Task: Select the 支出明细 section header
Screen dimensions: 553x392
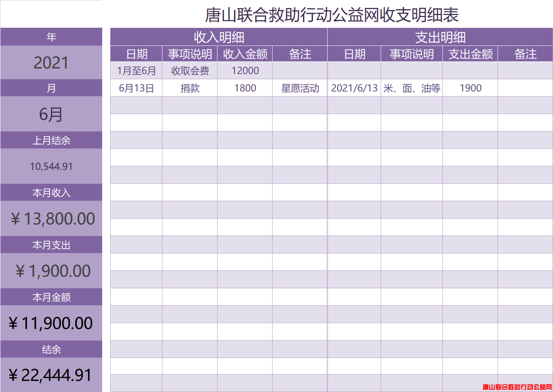Action: [440, 37]
